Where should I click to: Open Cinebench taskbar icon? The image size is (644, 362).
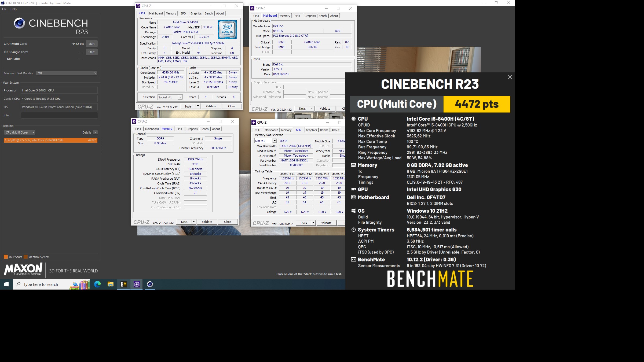(x=150, y=284)
